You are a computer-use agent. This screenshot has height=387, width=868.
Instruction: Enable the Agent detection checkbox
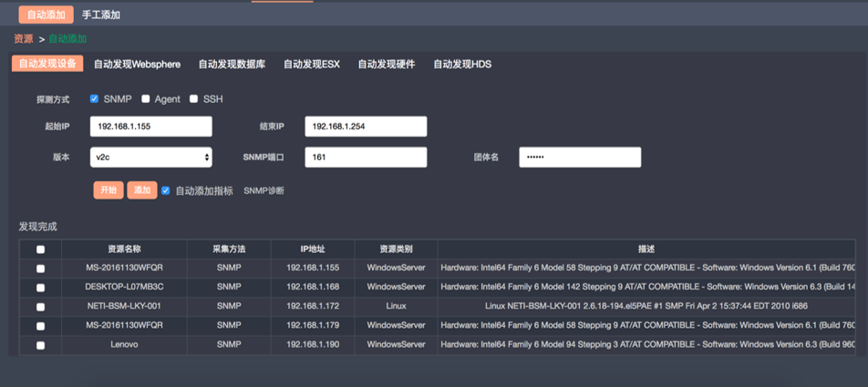[146, 98]
